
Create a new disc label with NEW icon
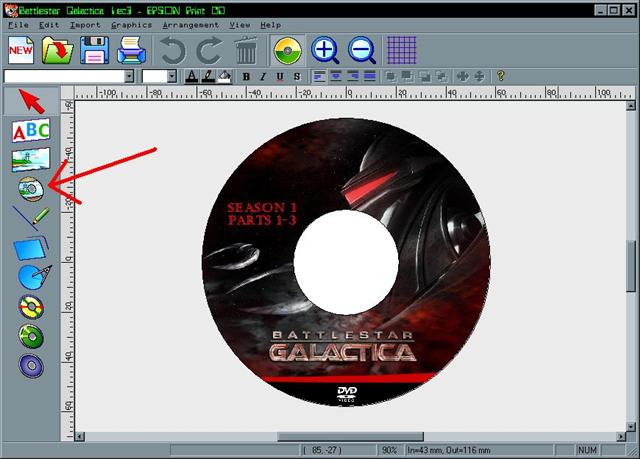pos(21,50)
